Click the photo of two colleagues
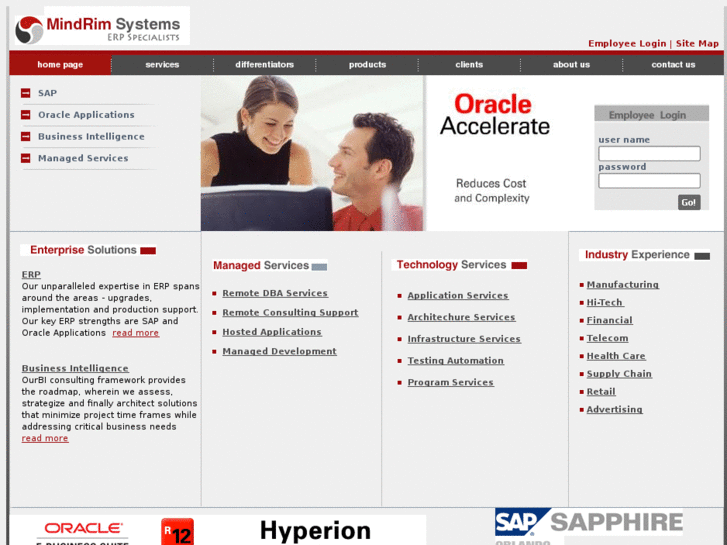Viewport: 727px width, 545px height. [x=312, y=153]
